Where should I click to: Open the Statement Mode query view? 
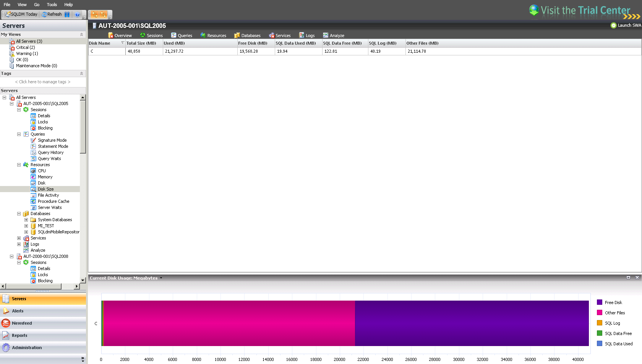click(53, 146)
